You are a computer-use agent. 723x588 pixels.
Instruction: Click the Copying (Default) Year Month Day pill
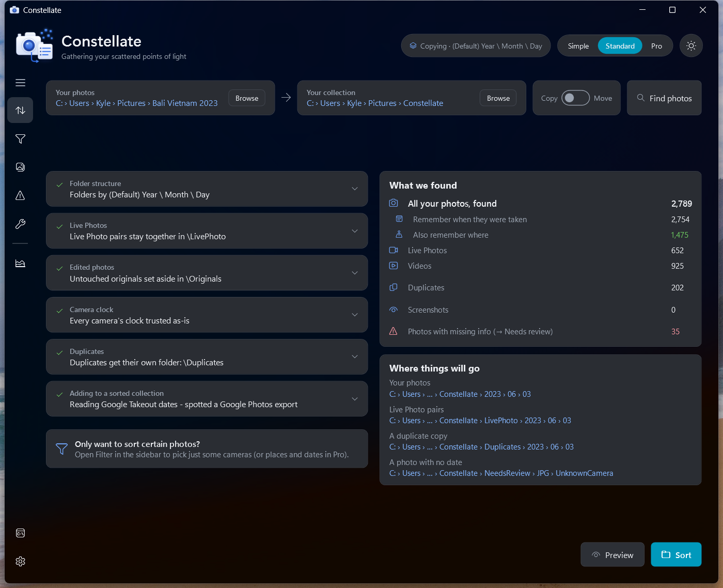coord(476,46)
